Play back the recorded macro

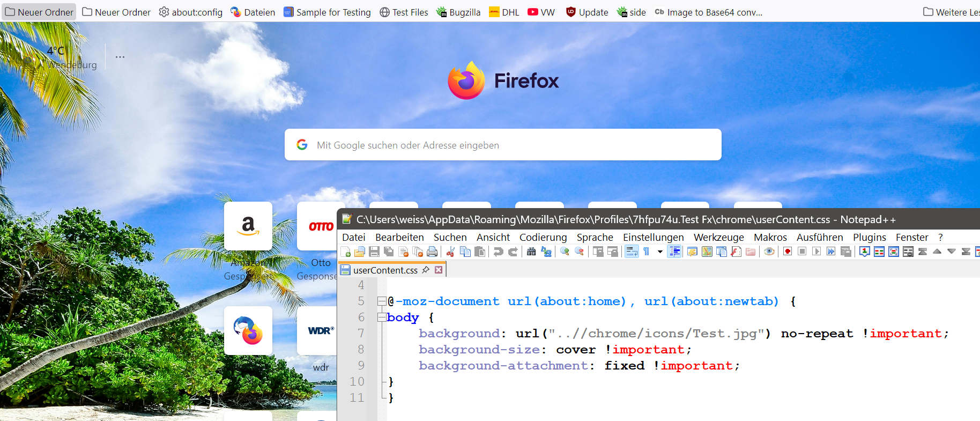tap(816, 252)
